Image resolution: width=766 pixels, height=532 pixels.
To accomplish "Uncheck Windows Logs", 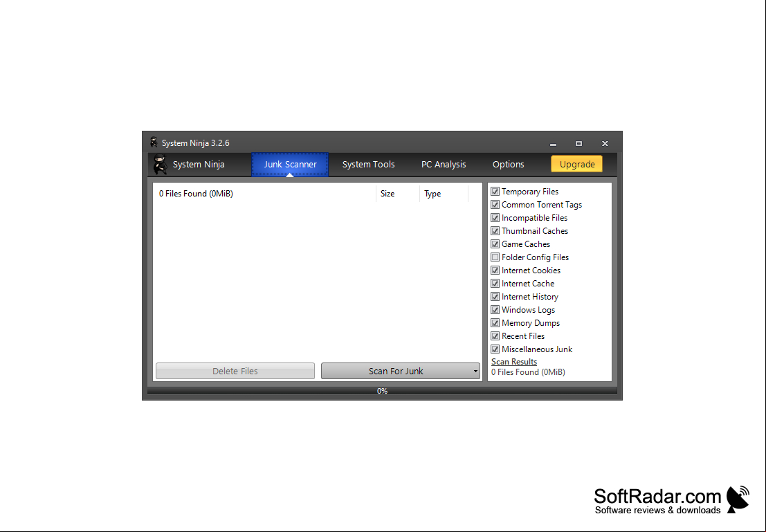I will [495, 310].
